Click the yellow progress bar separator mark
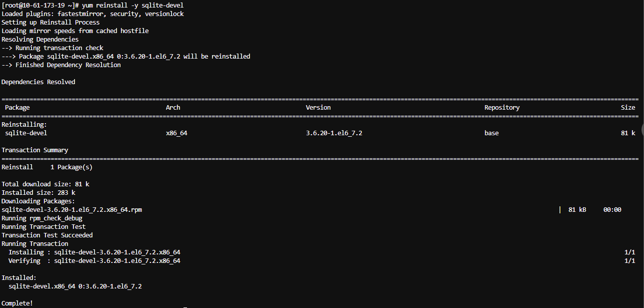This screenshot has height=308, width=644. tap(560, 210)
